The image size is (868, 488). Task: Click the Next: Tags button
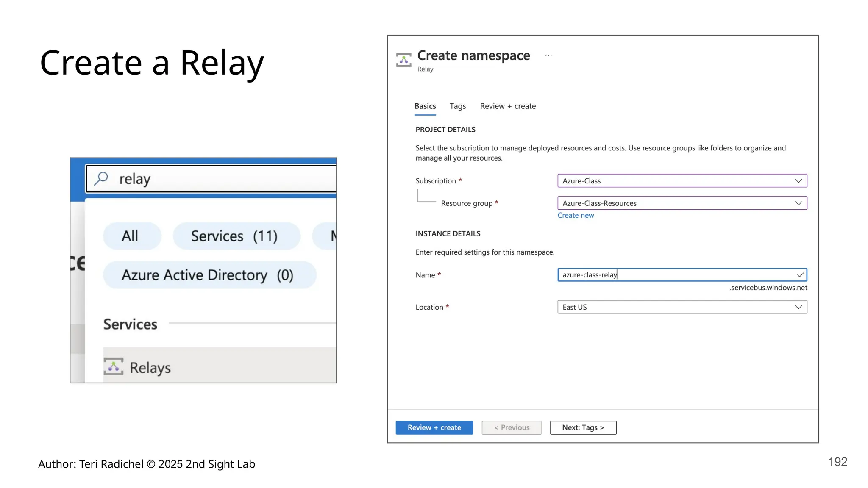tap(583, 427)
